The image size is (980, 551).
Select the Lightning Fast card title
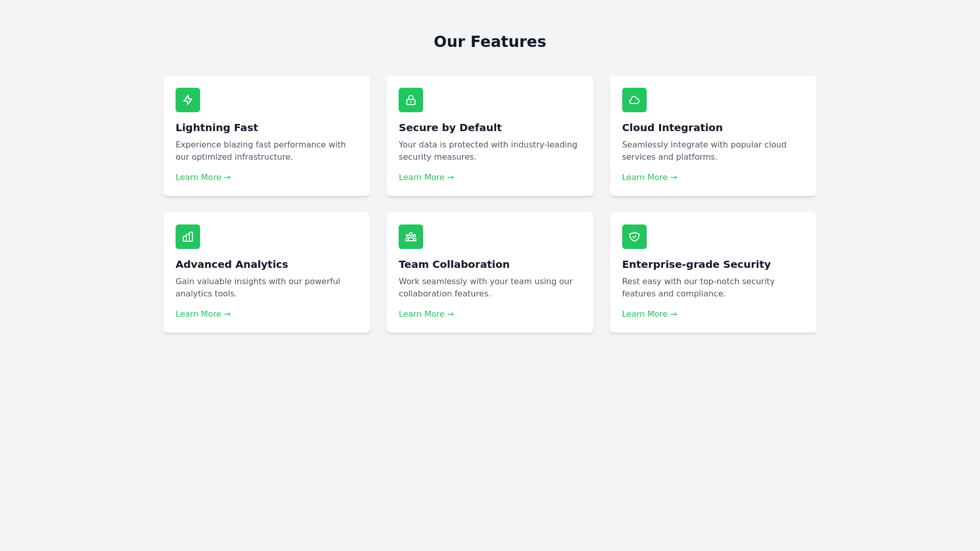(216, 128)
